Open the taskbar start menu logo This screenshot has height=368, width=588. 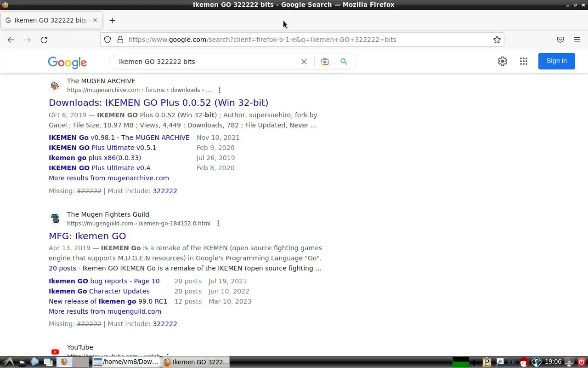tap(8, 362)
